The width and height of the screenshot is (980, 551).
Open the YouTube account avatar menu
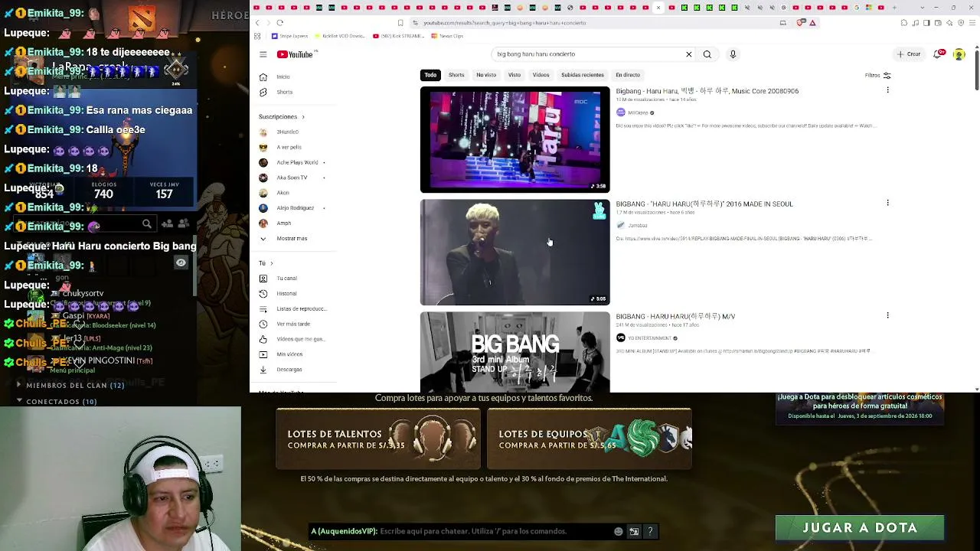[959, 54]
